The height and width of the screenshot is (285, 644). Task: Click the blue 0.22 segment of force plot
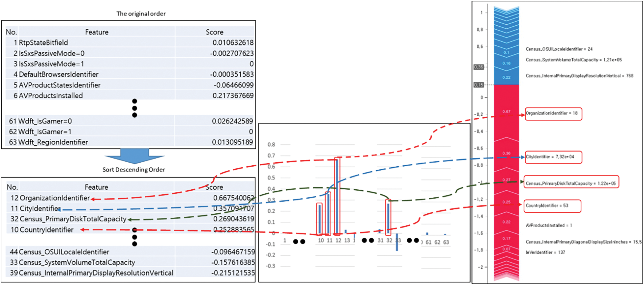(x=506, y=77)
